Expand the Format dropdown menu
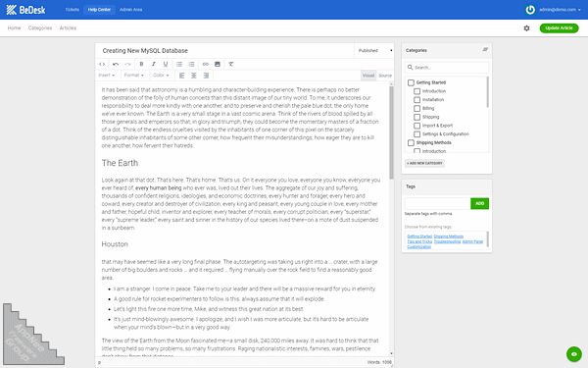588x368 pixels. coord(134,76)
